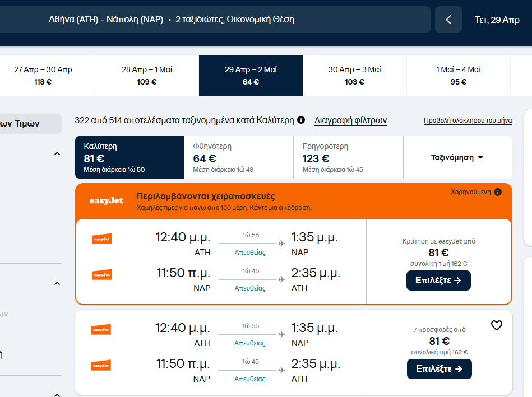Click easyJet logo on sponsored 12:40 departure

point(102,239)
